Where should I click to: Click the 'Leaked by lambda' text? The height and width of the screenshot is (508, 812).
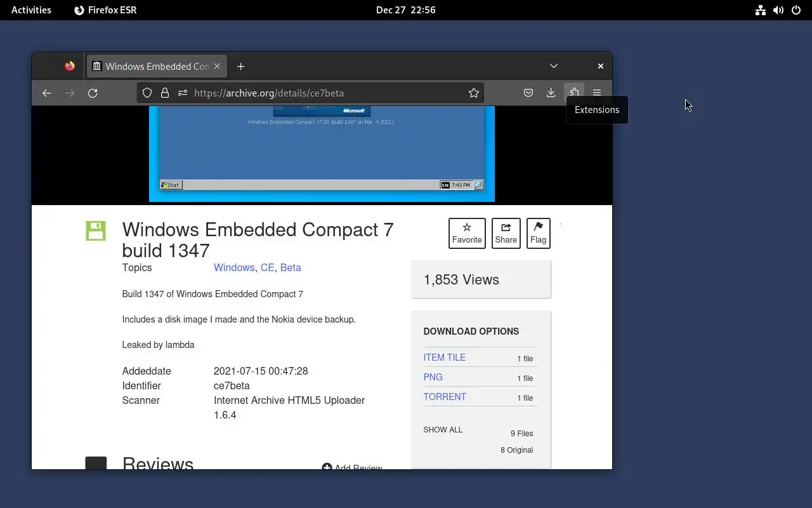point(158,345)
